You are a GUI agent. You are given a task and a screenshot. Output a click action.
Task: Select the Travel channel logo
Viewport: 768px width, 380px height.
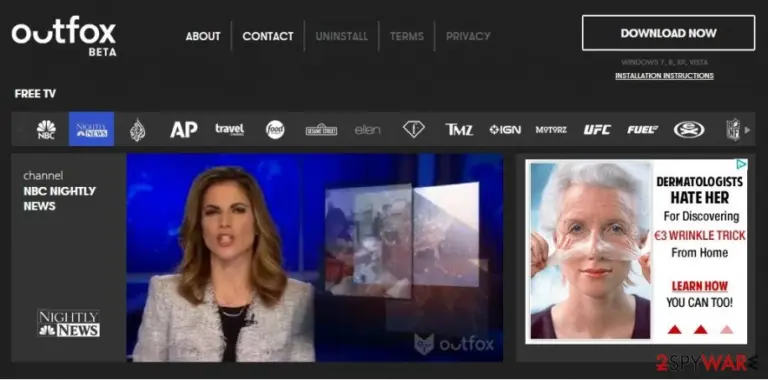tap(229, 129)
